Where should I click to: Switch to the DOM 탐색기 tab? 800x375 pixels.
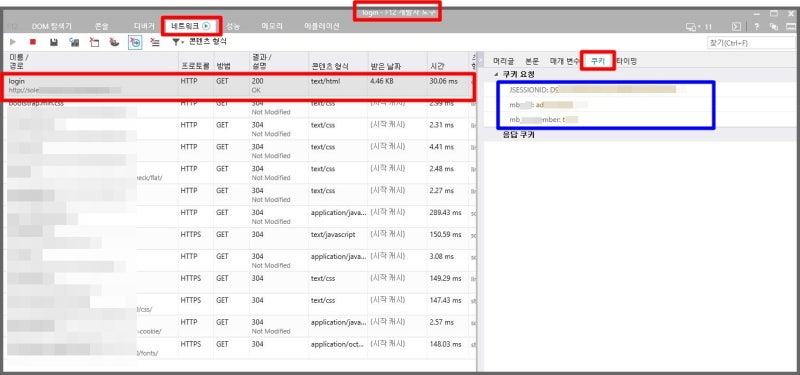(52, 27)
